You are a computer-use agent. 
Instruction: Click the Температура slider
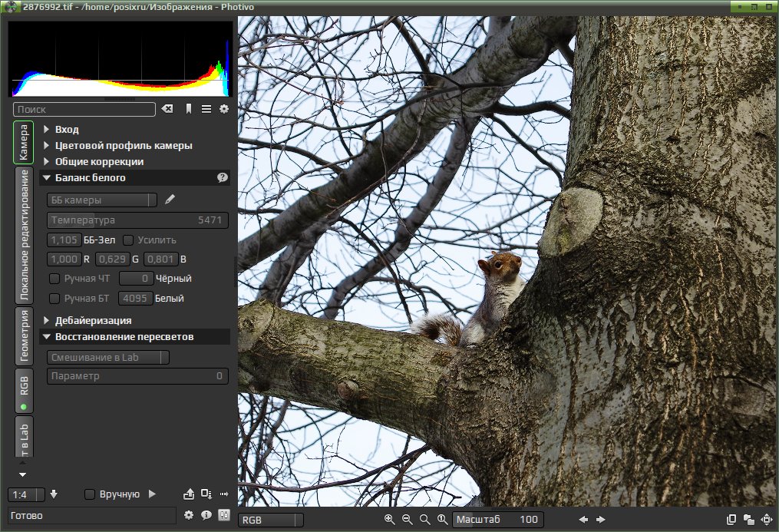coord(137,220)
